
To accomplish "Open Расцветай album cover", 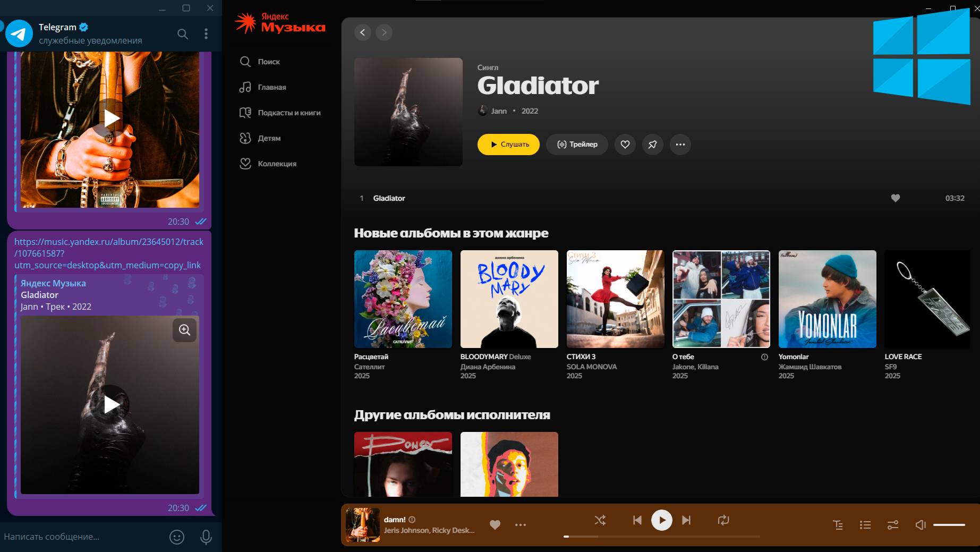I will click(x=403, y=299).
